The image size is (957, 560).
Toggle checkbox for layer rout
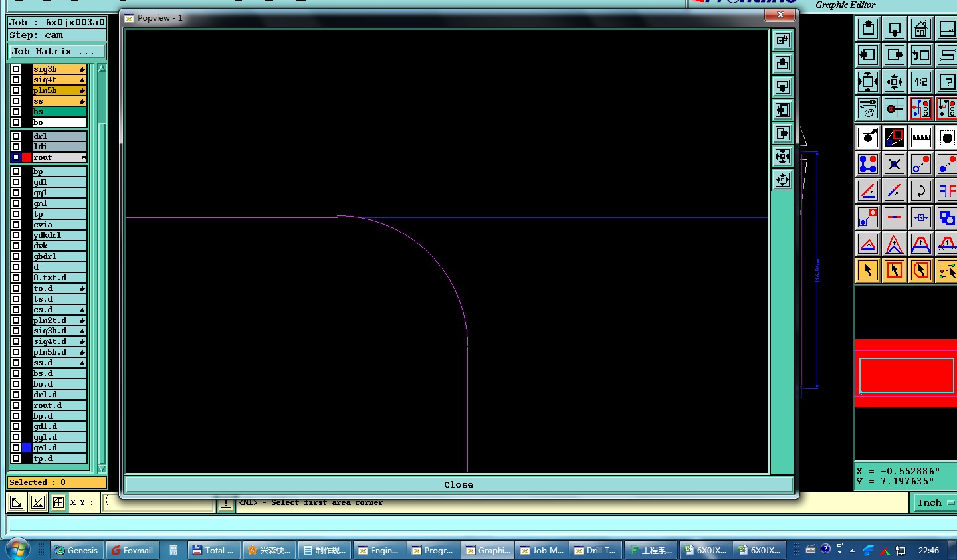click(16, 157)
